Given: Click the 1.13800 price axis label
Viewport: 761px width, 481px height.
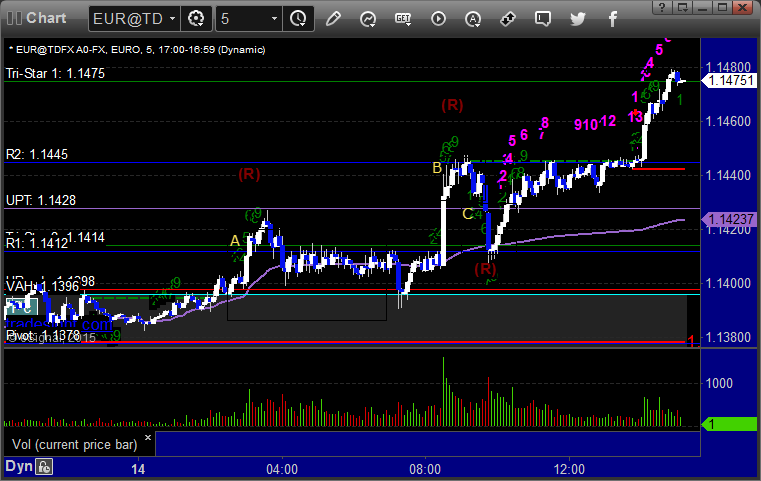Looking at the screenshot, I should 728,337.
